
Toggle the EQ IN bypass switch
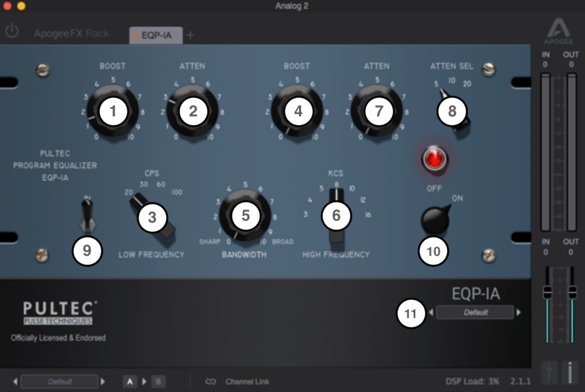[x=87, y=214]
